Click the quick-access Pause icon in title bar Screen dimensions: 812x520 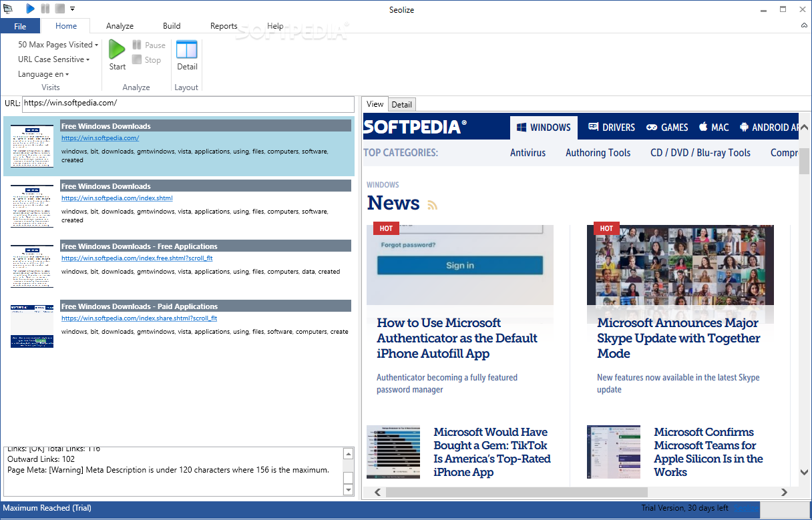tap(45, 9)
